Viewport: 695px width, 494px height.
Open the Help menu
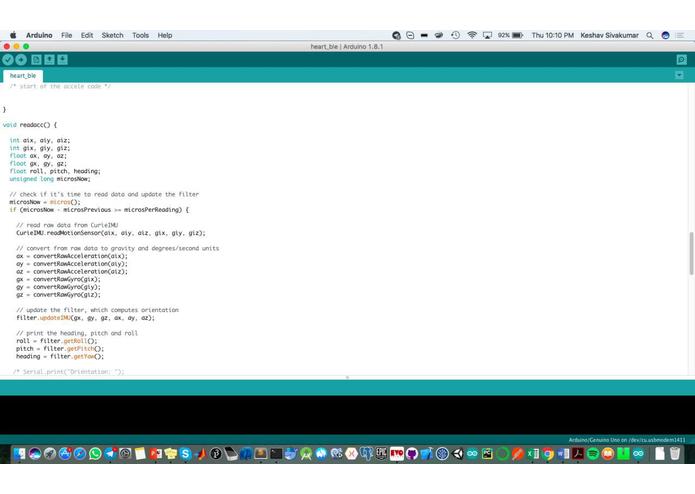(x=165, y=35)
